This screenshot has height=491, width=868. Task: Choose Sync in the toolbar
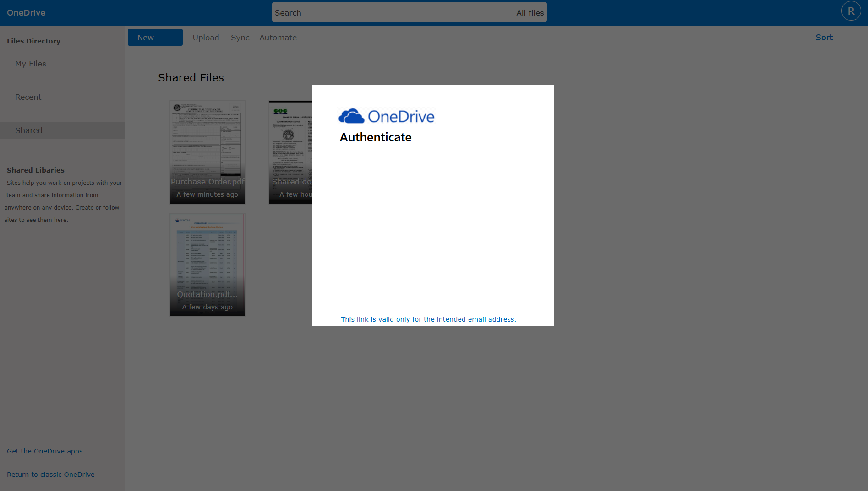click(240, 38)
